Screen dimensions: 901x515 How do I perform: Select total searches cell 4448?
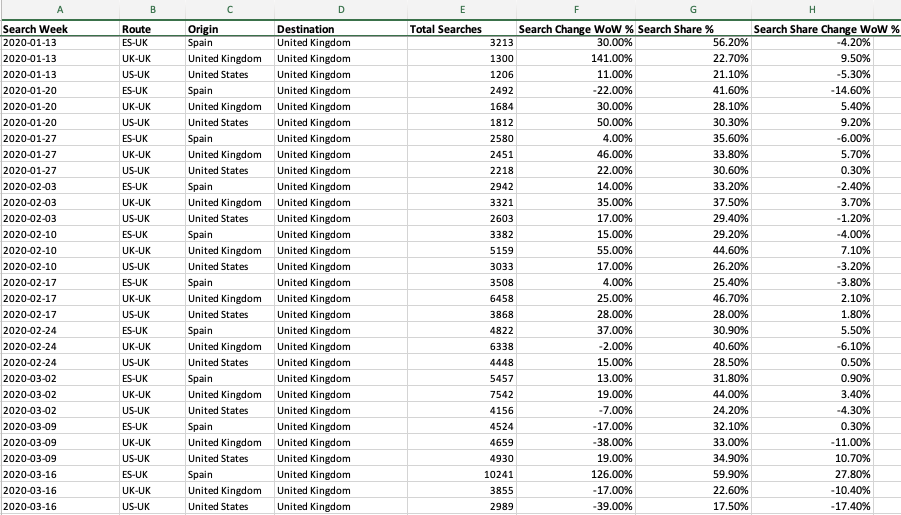(461, 362)
